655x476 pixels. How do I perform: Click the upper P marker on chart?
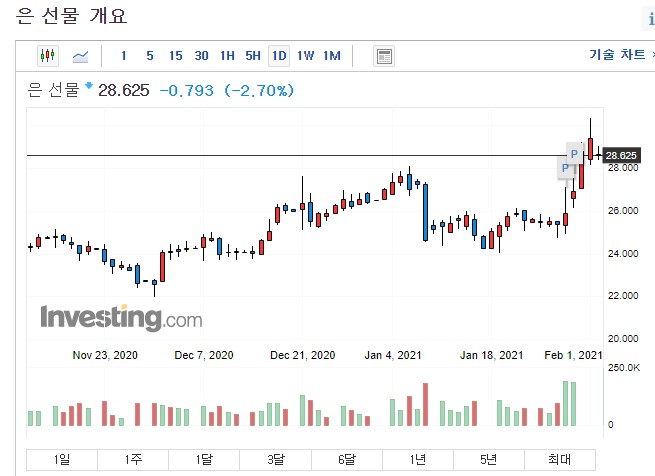[x=574, y=154]
